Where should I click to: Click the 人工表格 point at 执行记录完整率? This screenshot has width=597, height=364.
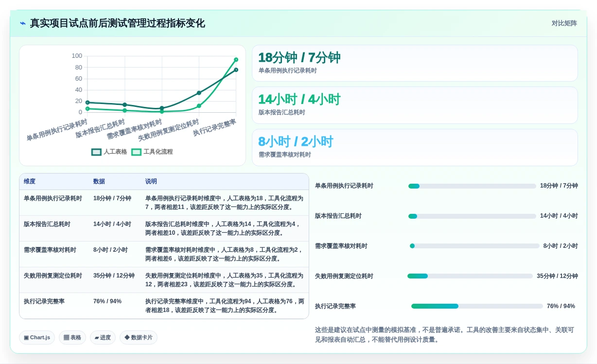[x=236, y=70]
